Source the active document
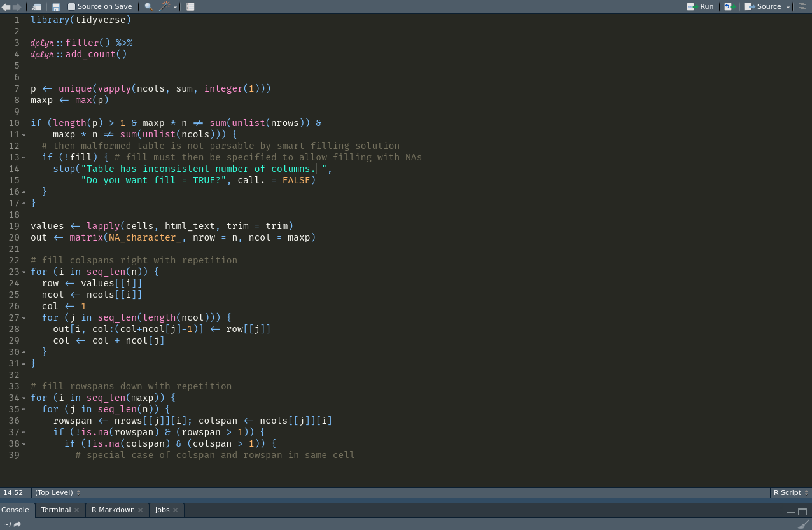The image size is (812, 530). (762, 7)
